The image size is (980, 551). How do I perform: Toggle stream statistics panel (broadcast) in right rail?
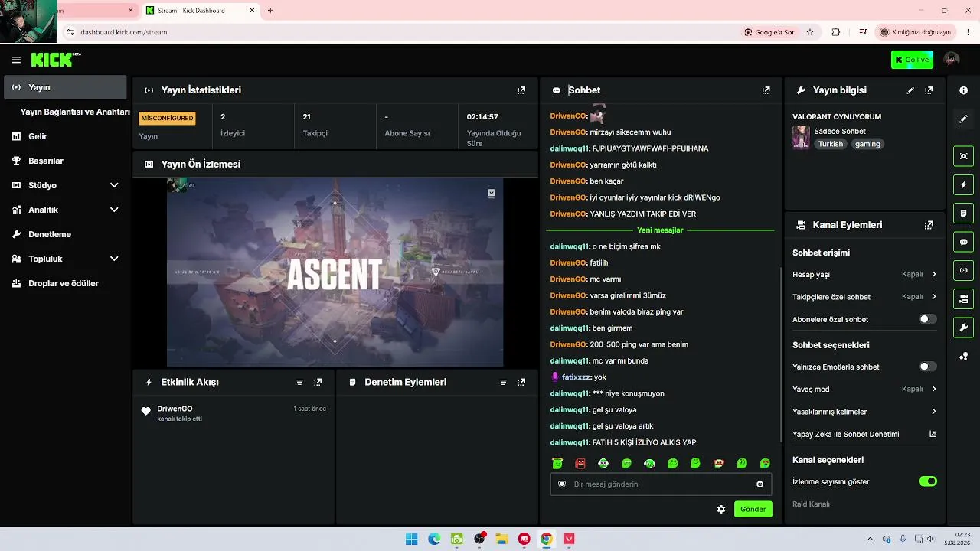[963, 270]
